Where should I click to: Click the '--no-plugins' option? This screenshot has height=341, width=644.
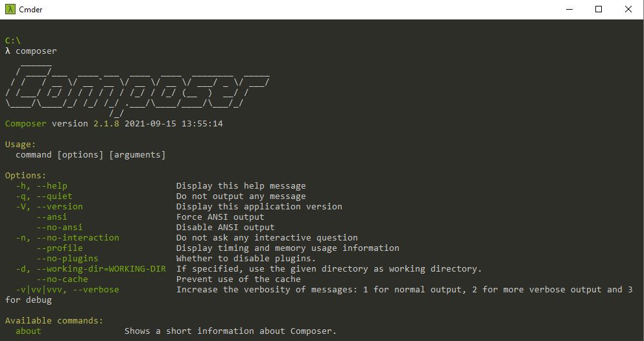click(67, 259)
